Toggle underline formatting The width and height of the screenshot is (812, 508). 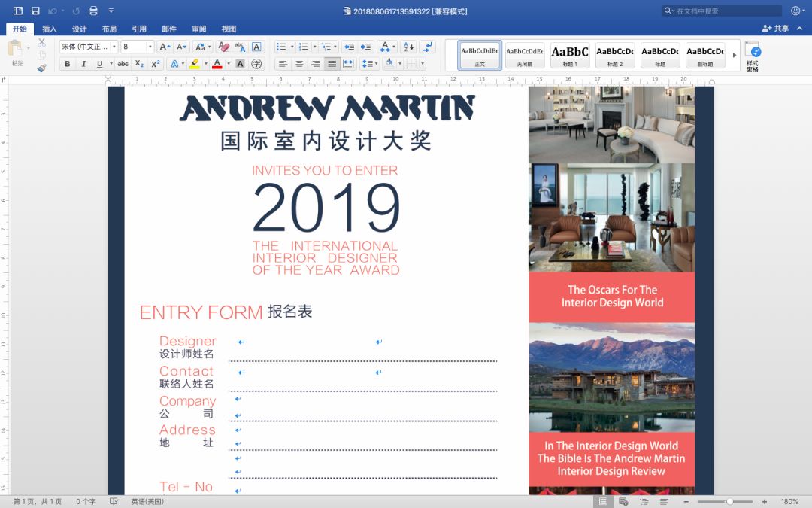click(x=99, y=64)
